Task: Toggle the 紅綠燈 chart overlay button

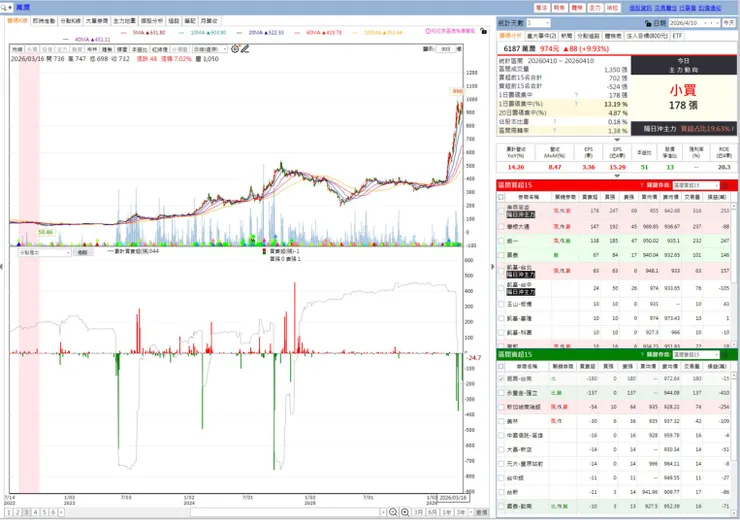Action: (160, 49)
